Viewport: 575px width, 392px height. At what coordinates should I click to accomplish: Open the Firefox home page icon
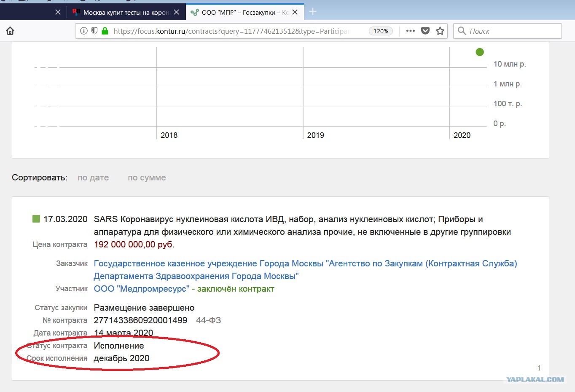10,31
